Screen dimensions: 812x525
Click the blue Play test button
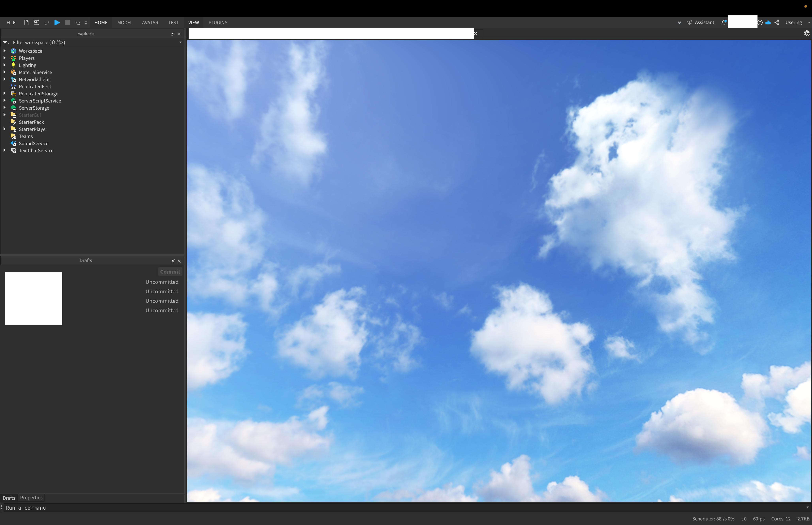click(x=57, y=23)
